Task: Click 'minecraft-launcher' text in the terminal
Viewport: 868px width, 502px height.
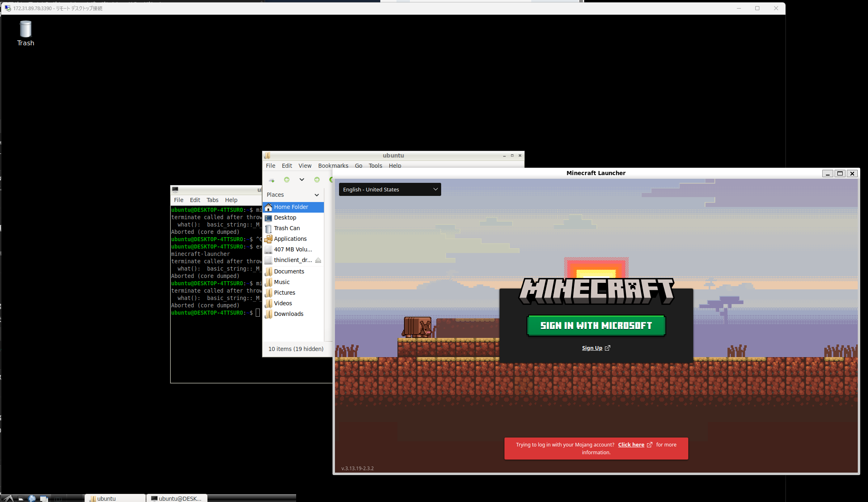Action: [201, 254]
